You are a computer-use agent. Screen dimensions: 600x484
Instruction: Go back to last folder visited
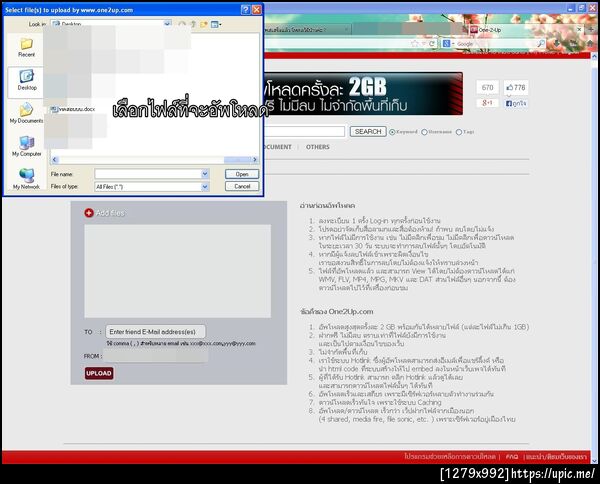tap(182, 24)
